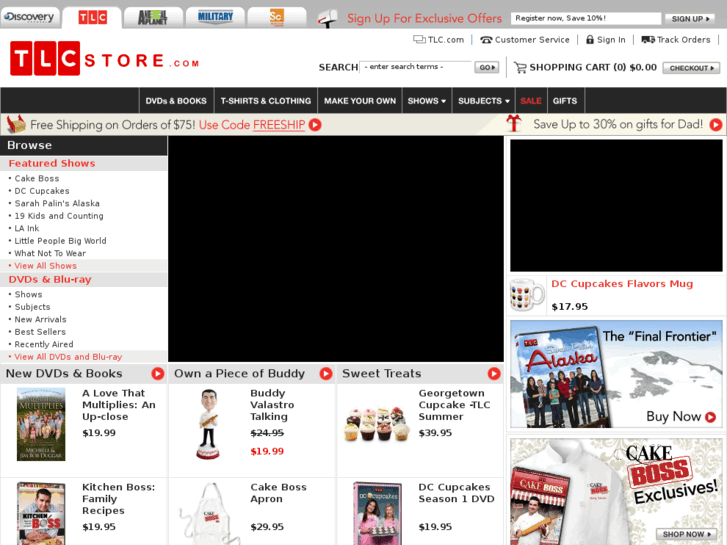The height and width of the screenshot is (545, 727).
Task: Open What Not To Wear link
Action: point(50,254)
